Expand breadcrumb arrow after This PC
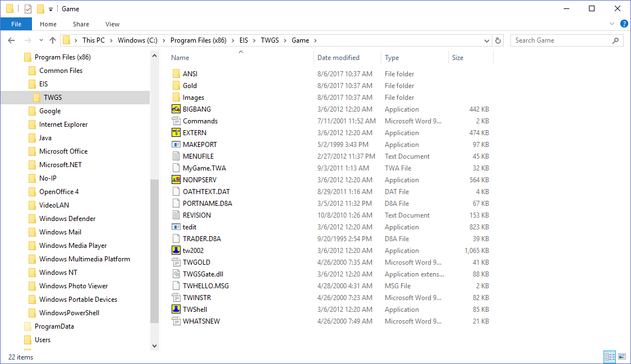631x364 pixels. 110,40
